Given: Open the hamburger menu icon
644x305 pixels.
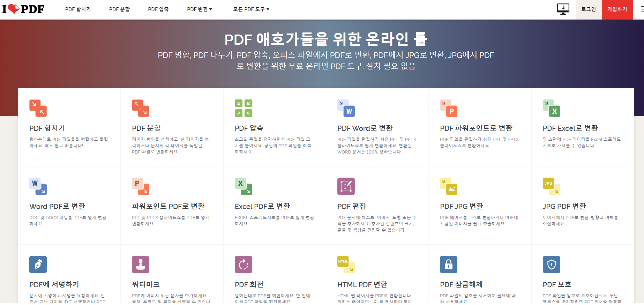Looking at the screenshot, I should pos(642,9).
